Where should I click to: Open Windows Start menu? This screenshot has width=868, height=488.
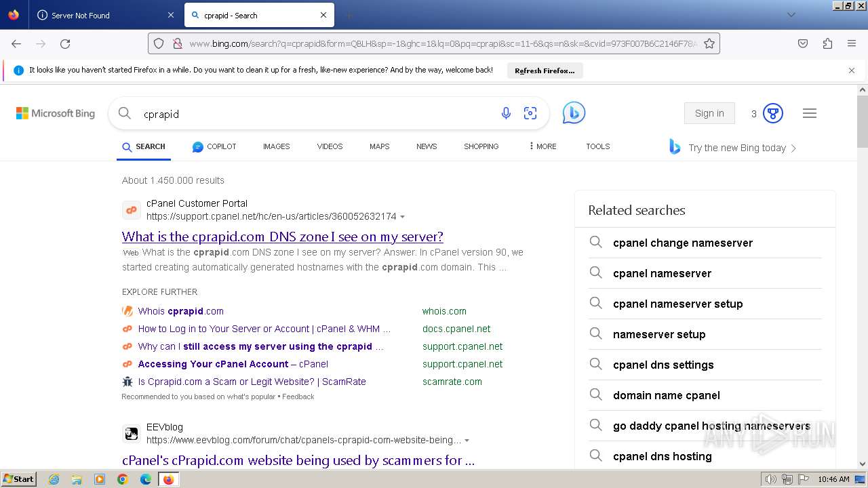coord(19,479)
